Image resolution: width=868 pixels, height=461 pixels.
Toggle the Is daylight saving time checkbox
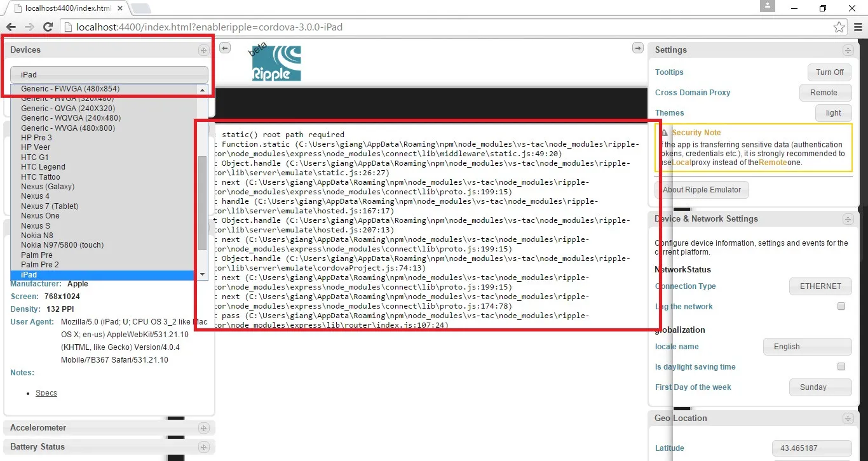(x=841, y=366)
